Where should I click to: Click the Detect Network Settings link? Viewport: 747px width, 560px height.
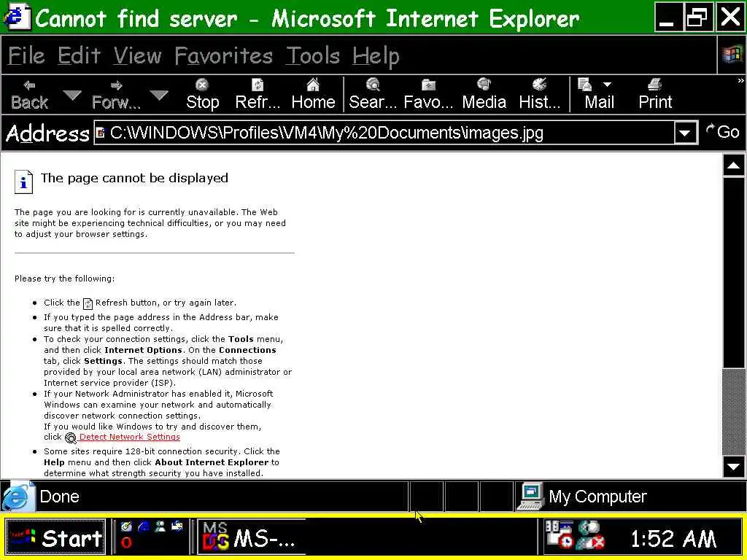tap(130, 437)
